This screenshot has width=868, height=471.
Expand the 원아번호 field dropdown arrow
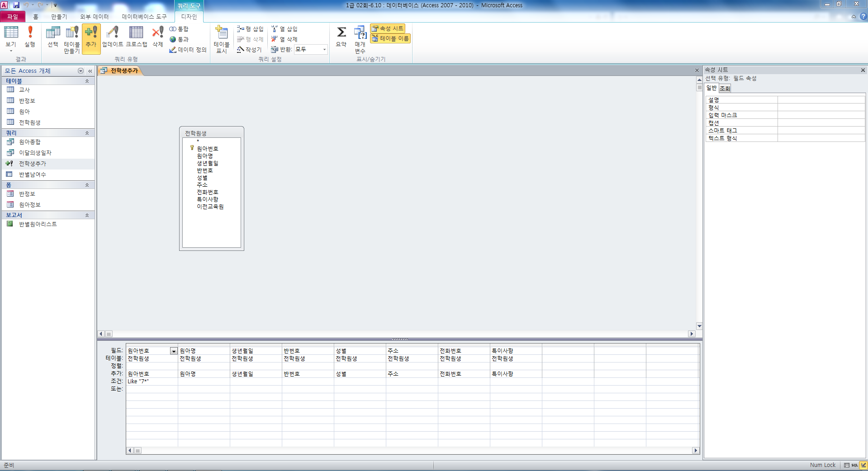pos(173,351)
